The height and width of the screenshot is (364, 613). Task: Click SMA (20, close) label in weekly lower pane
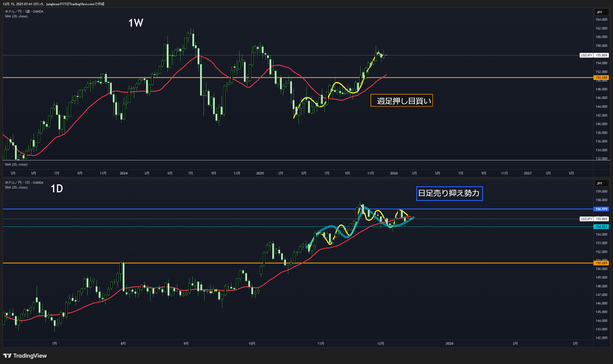click(16, 165)
